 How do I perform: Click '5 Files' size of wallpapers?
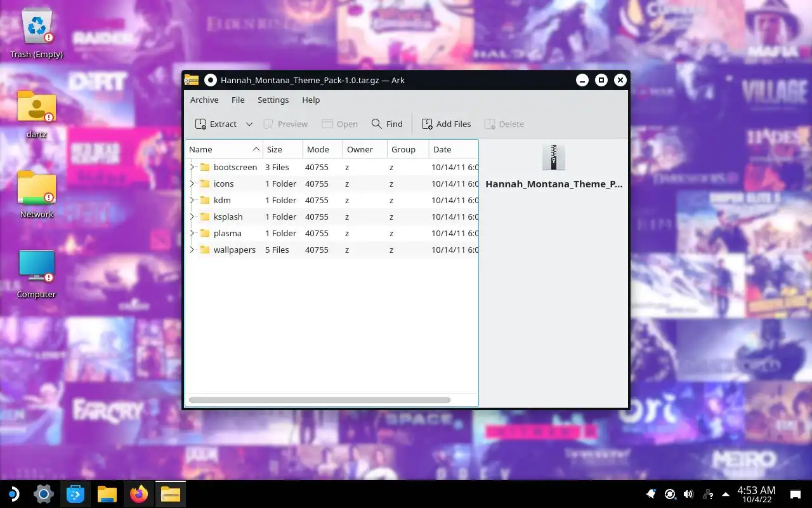(x=277, y=250)
